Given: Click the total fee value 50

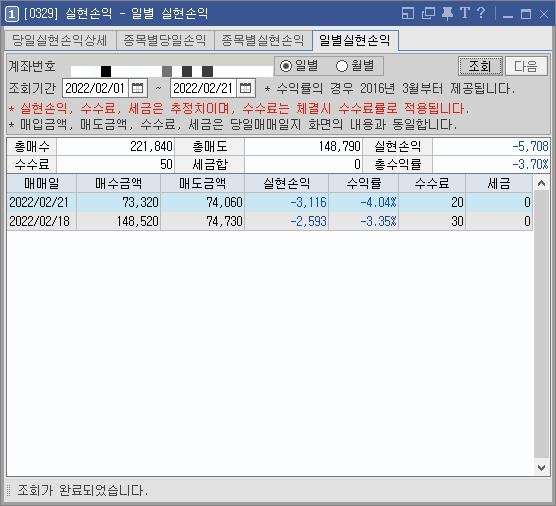Looking at the screenshot, I should pyautogui.click(x=116, y=164).
